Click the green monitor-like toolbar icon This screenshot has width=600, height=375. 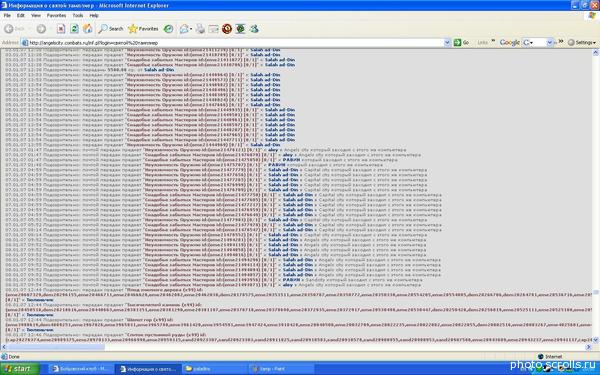240,29
